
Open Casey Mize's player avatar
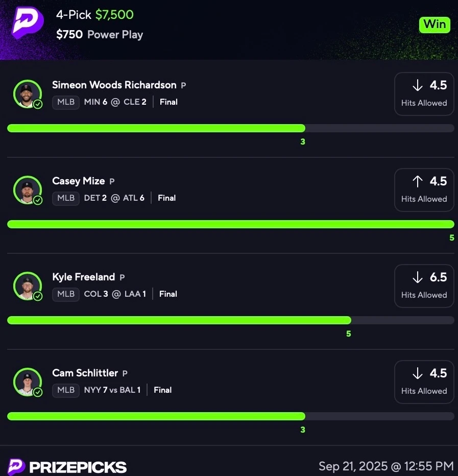tap(28, 189)
